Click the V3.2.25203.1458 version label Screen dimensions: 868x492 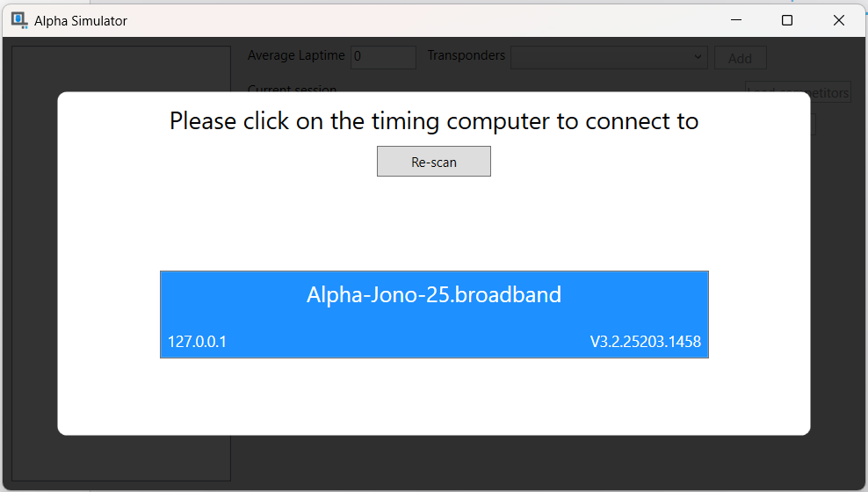646,342
